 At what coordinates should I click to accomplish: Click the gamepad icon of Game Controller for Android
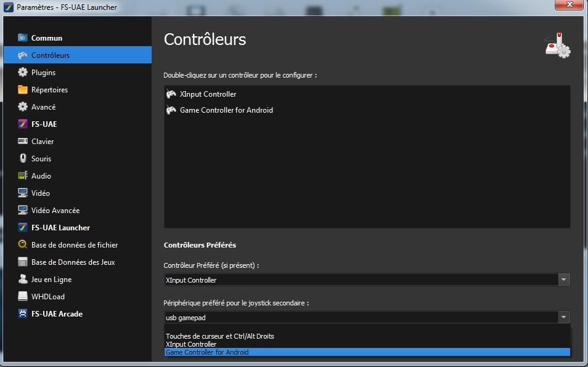click(171, 110)
